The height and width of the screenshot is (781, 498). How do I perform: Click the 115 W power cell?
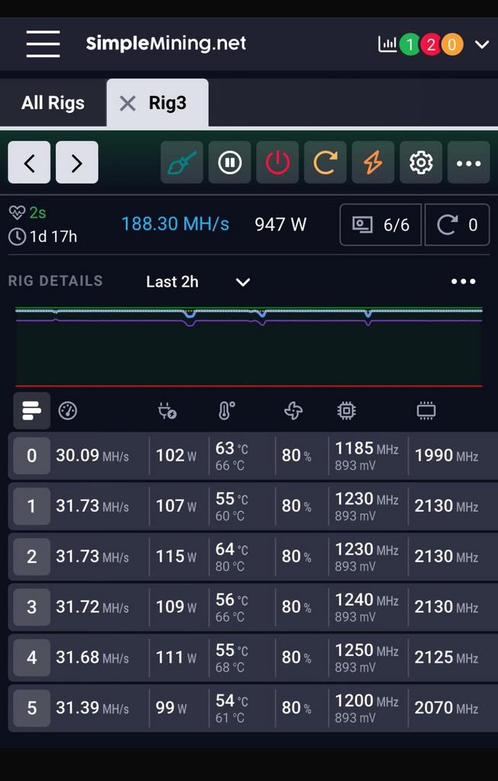tap(176, 556)
